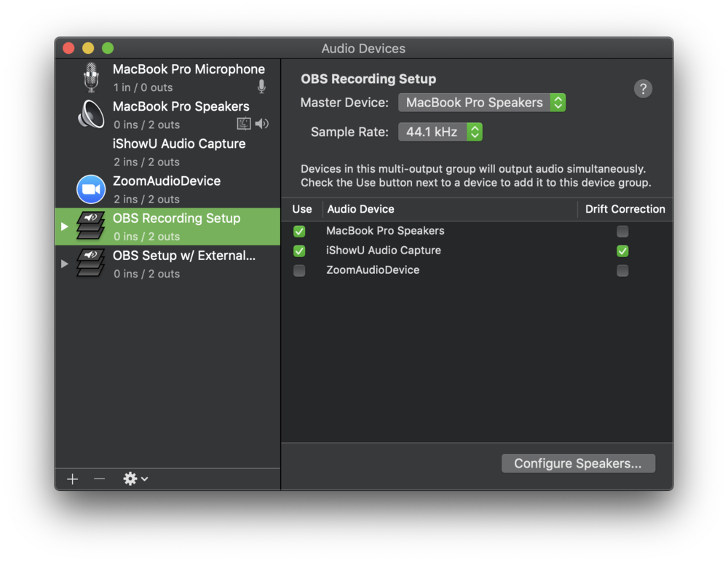The height and width of the screenshot is (563, 728).
Task: Click the default sound output speaker icon
Action: pos(262,124)
